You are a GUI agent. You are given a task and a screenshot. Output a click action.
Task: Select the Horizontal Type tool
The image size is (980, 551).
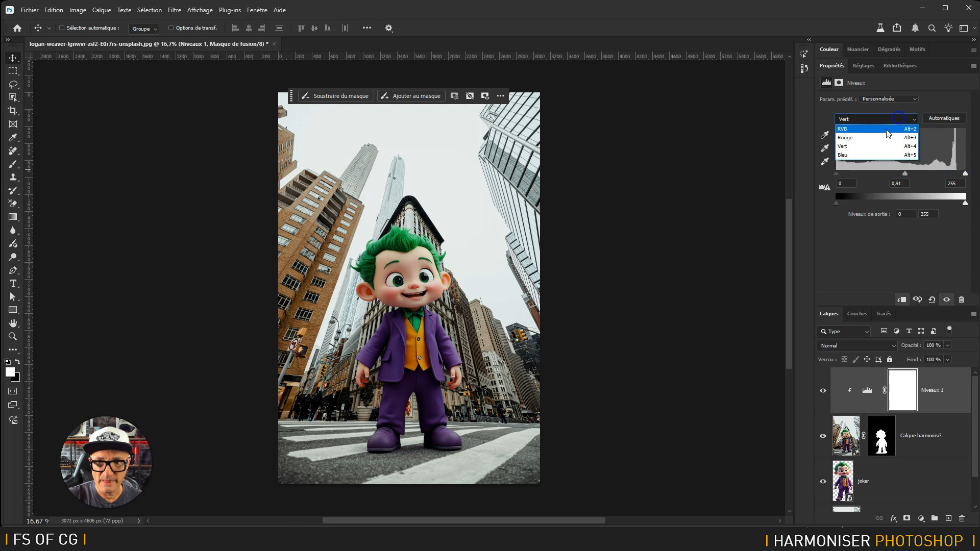[x=13, y=284]
